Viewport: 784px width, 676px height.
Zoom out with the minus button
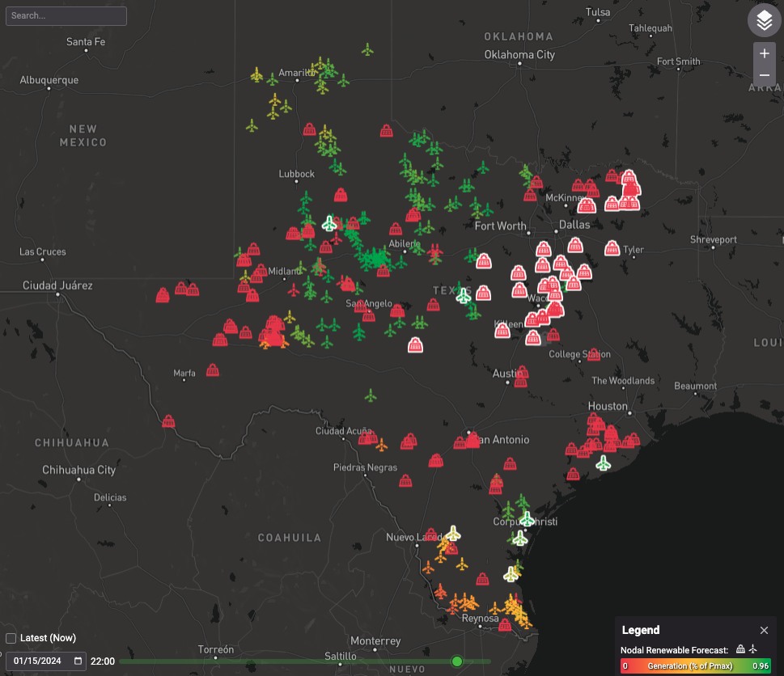tap(764, 75)
